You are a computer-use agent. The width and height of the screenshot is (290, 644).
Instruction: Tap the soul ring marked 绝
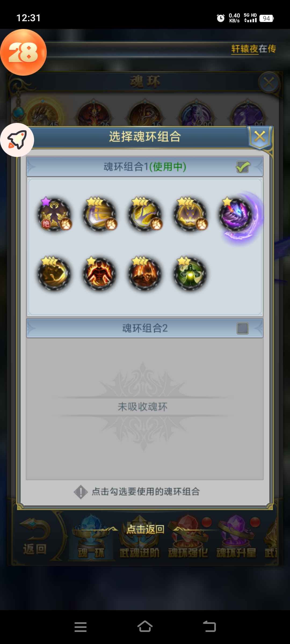[x=55, y=215]
